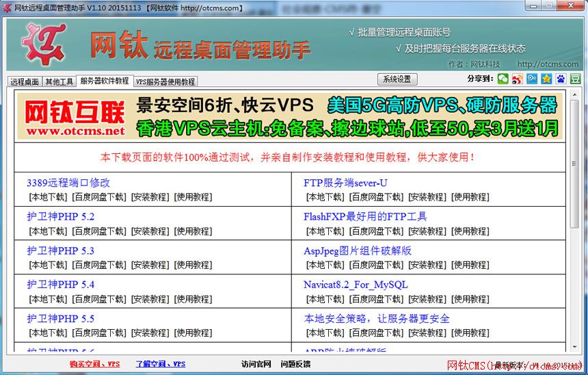Click 百度网盘下载 for 3389远程端口修改

[99, 197]
